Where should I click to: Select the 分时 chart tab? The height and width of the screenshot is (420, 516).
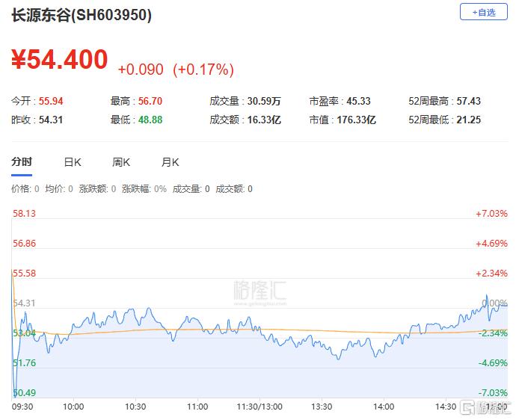point(22,162)
